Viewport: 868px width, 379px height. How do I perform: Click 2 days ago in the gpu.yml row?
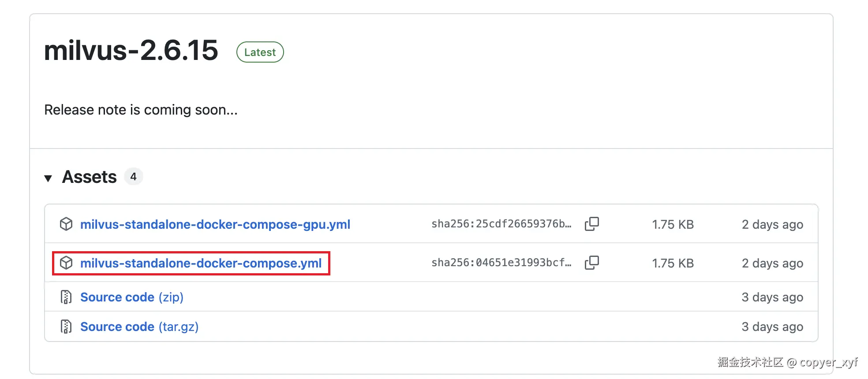773,224
